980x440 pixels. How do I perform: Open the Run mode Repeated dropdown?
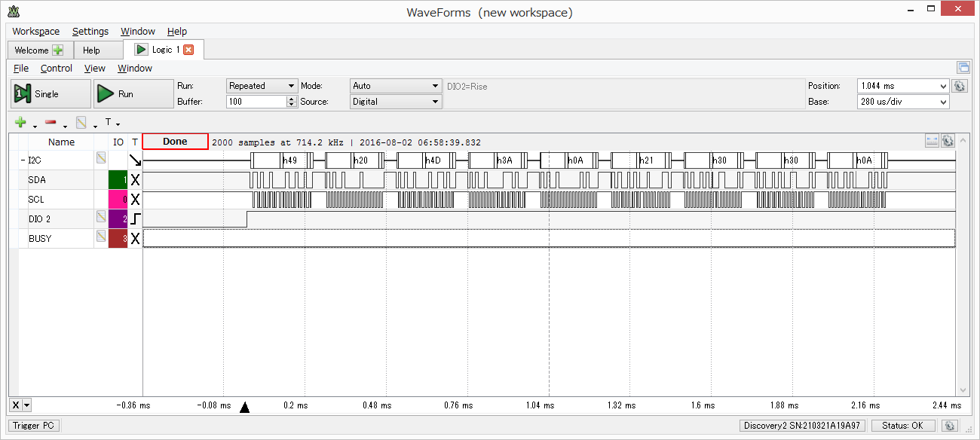[x=262, y=86]
